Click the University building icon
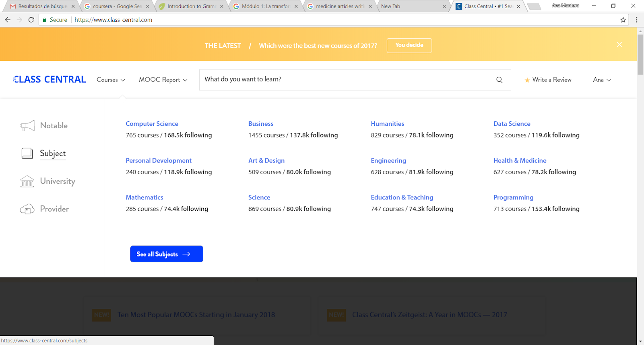The width and height of the screenshot is (644, 345). 27,181
